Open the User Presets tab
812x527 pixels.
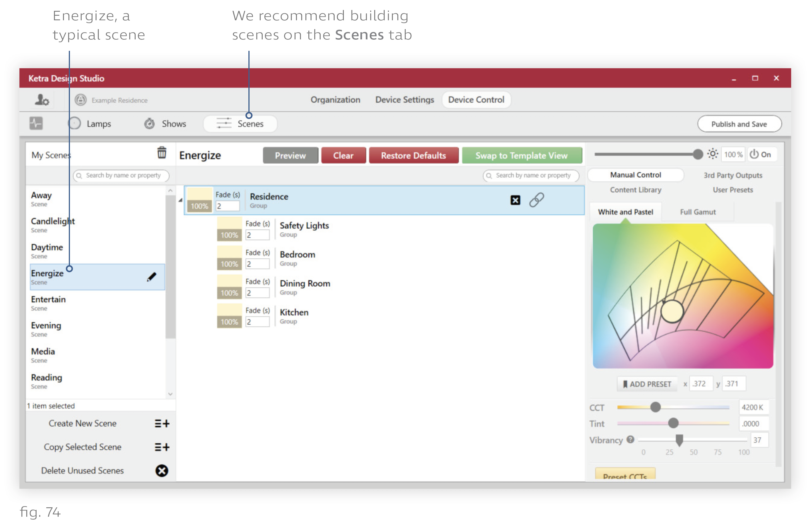click(x=733, y=190)
